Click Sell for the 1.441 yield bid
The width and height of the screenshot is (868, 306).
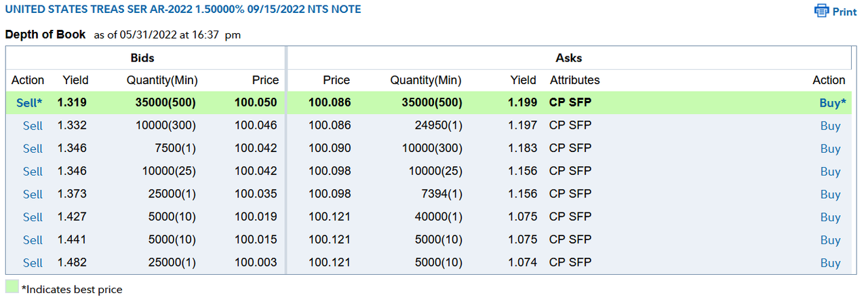tap(33, 240)
